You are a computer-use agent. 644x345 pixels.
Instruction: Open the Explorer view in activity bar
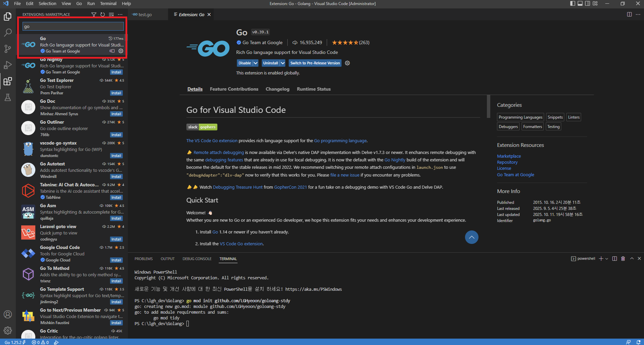coord(8,17)
